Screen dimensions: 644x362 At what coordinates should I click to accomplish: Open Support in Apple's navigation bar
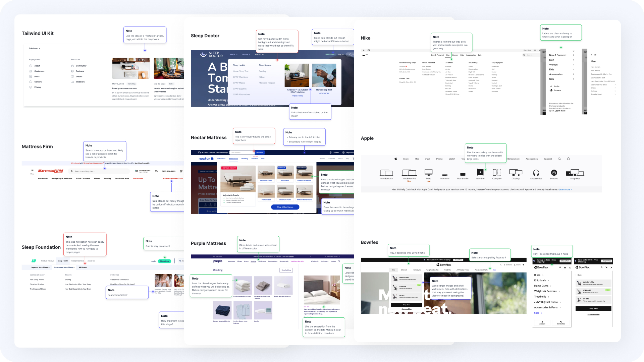548,159
